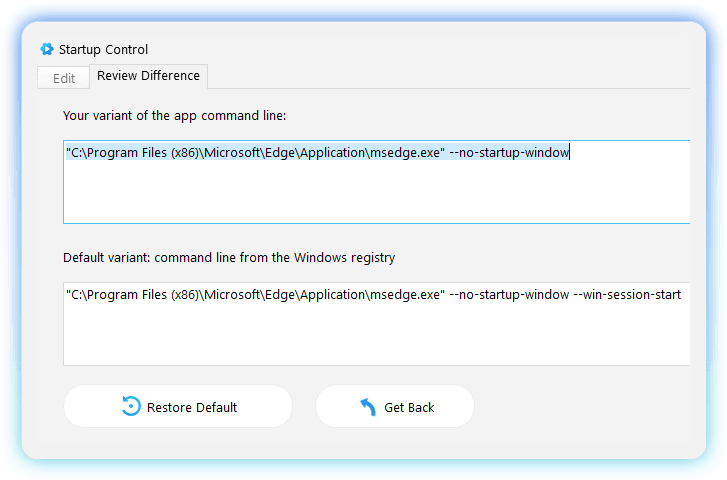Click msedge.exe path in your variant field

(x=254, y=153)
